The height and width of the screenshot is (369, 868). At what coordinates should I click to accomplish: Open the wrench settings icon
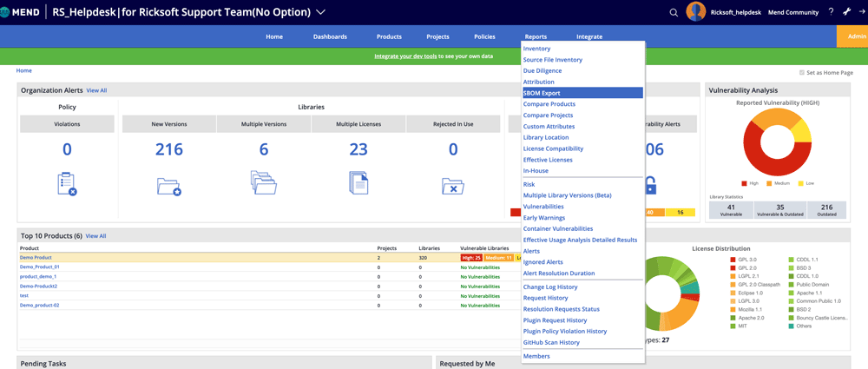pos(846,12)
